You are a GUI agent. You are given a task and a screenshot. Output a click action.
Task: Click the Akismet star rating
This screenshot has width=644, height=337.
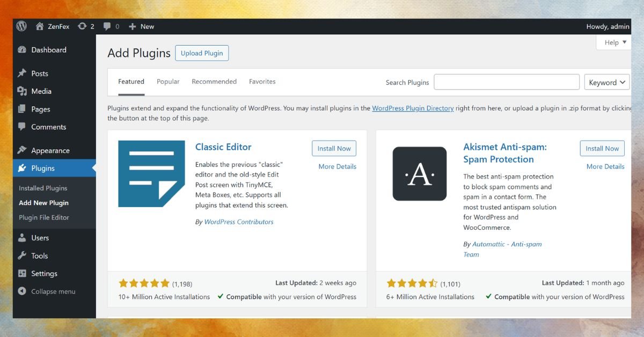click(x=412, y=283)
